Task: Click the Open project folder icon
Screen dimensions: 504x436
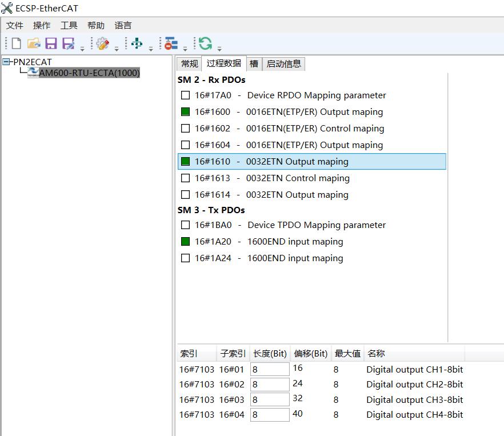Action: [34, 43]
